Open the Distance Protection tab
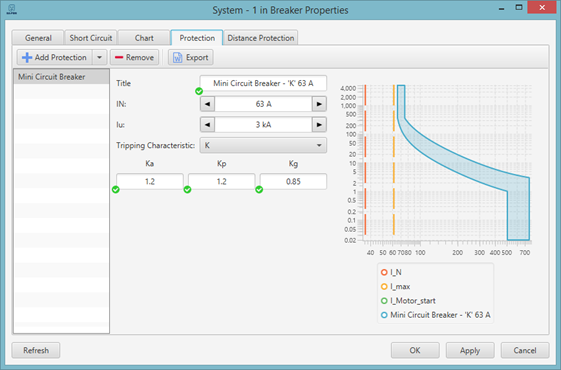Viewport: 561px width, 370px height. point(260,38)
